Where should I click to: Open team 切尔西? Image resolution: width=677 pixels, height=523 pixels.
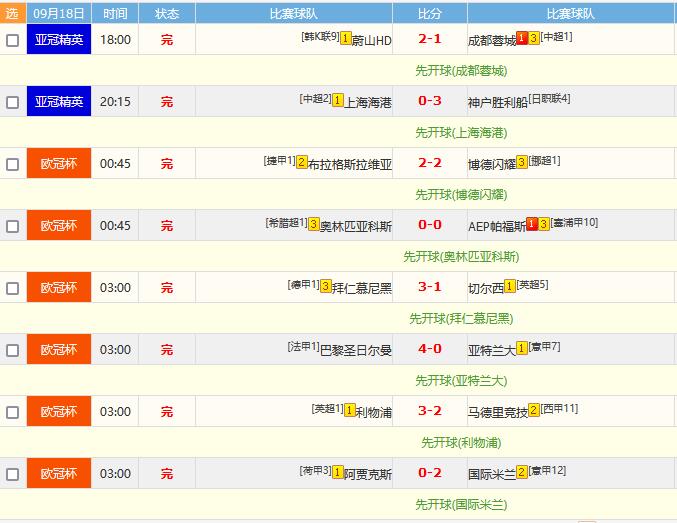[486, 288]
